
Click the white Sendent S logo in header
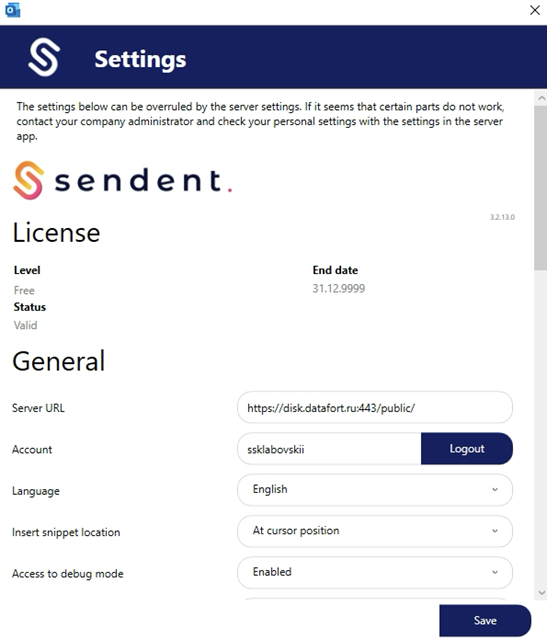click(x=44, y=57)
